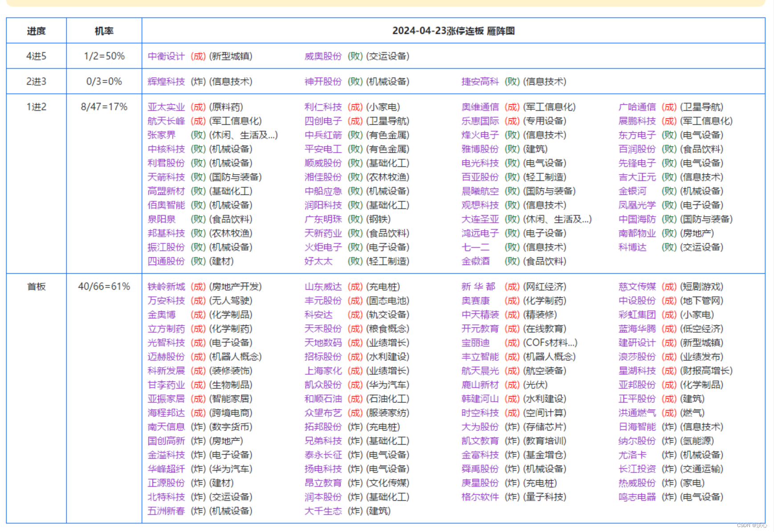The image size is (774, 532).
Task: Select the 新华都 stock name
Action: tap(478, 287)
